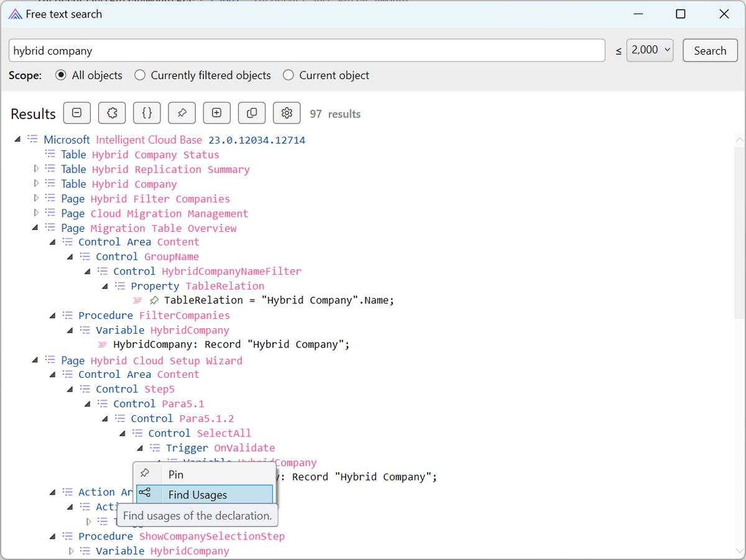This screenshot has height=560, width=746.
Task: Expand the Table Hybrid Company node
Action: click(36, 184)
